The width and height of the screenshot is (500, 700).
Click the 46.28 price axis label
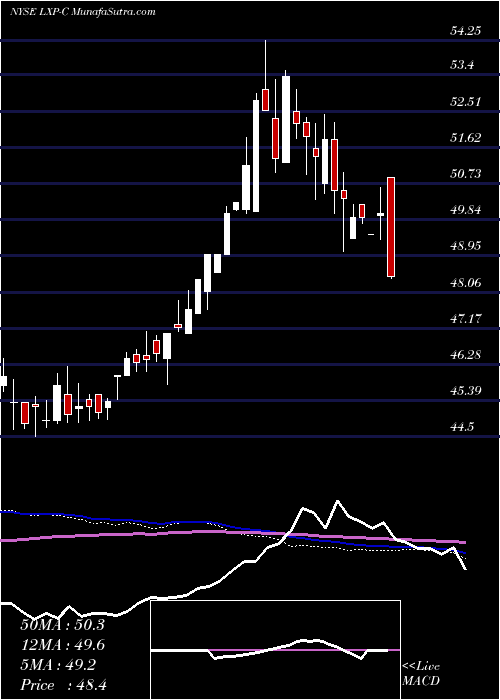click(x=468, y=355)
